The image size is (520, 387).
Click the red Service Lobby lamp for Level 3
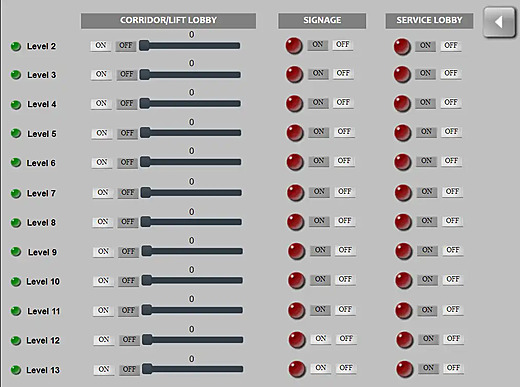point(402,74)
